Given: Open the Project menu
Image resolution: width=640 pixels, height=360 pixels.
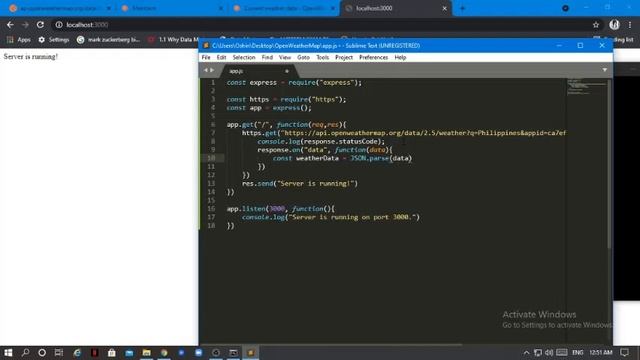Looking at the screenshot, I should point(344,58).
